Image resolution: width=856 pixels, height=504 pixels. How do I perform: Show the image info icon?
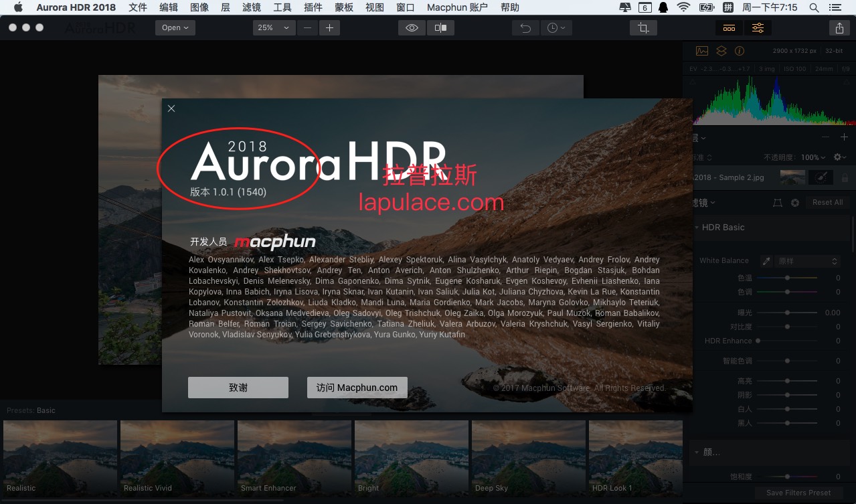click(x=740, y=51)
